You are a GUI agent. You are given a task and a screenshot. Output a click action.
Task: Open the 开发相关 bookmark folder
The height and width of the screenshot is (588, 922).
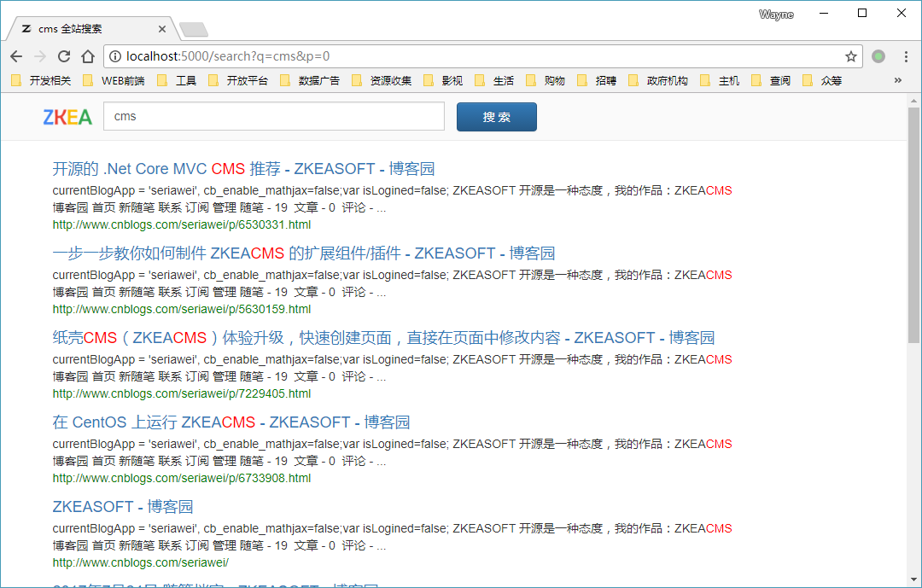pyautogui.click(x=41, y=80)
